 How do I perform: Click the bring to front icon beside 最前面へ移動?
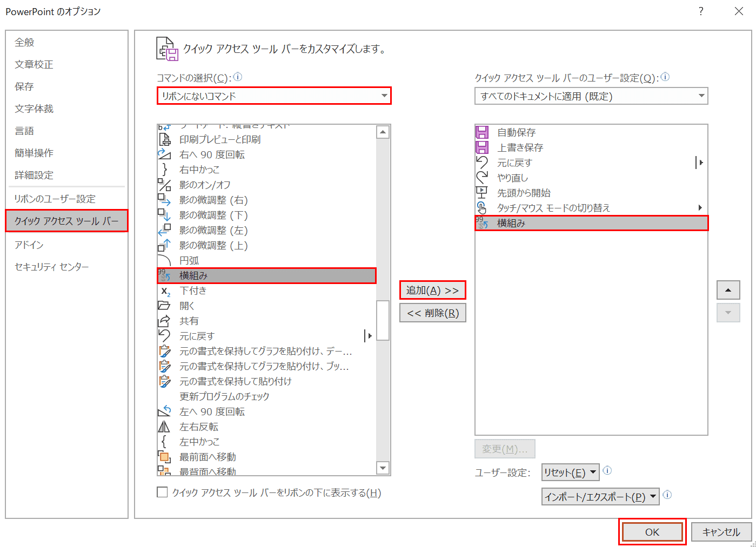pyautogui.click(x=164, y=457)
